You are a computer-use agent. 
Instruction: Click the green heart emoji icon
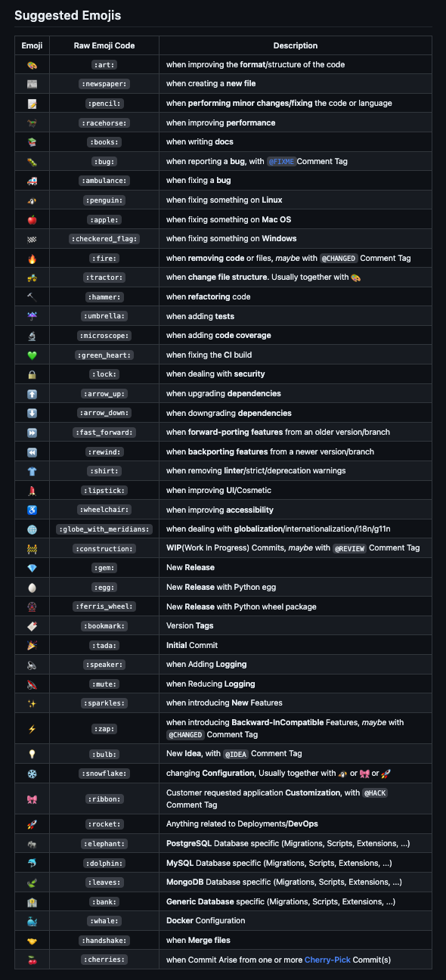point(32,355)
